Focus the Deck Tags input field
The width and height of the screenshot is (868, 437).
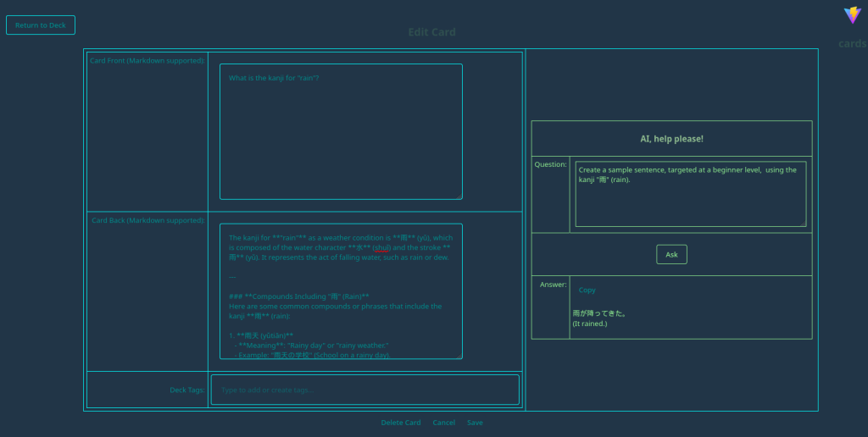coord(364,390)
